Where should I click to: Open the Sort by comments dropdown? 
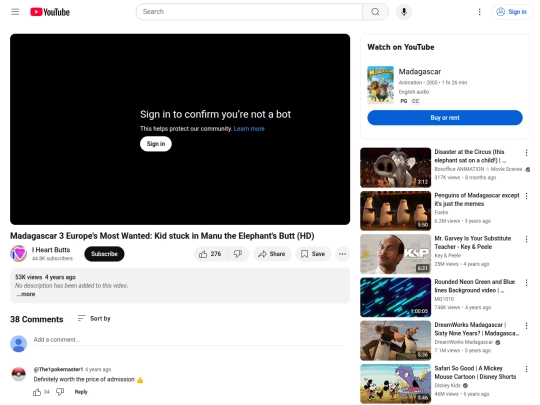[x=94, y=319]
